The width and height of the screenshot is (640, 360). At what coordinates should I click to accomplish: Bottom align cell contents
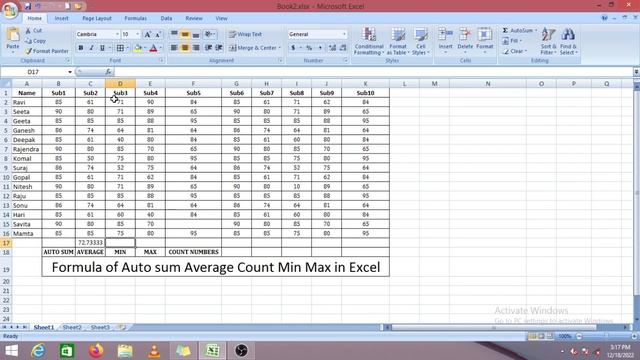tap(196, 34)
